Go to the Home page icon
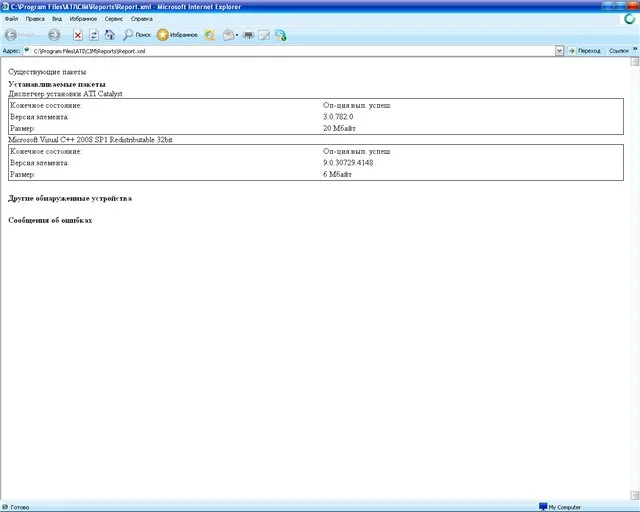This screenshot has height=512, width=640. (110, 35)
